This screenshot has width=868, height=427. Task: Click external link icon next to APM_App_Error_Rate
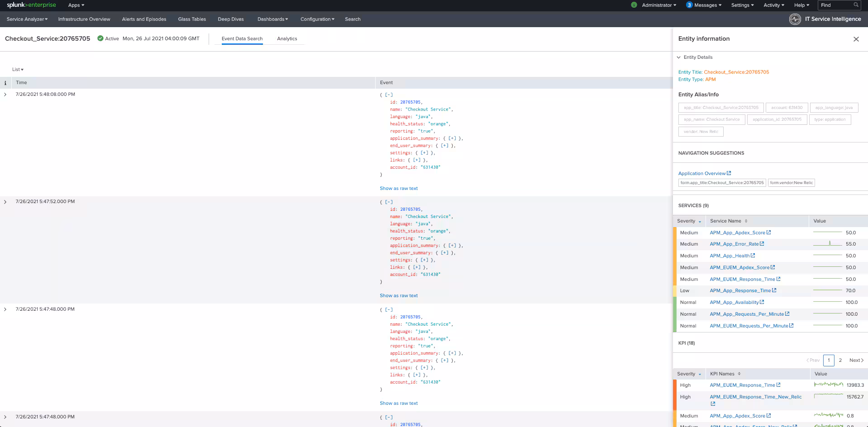[762, 244]
